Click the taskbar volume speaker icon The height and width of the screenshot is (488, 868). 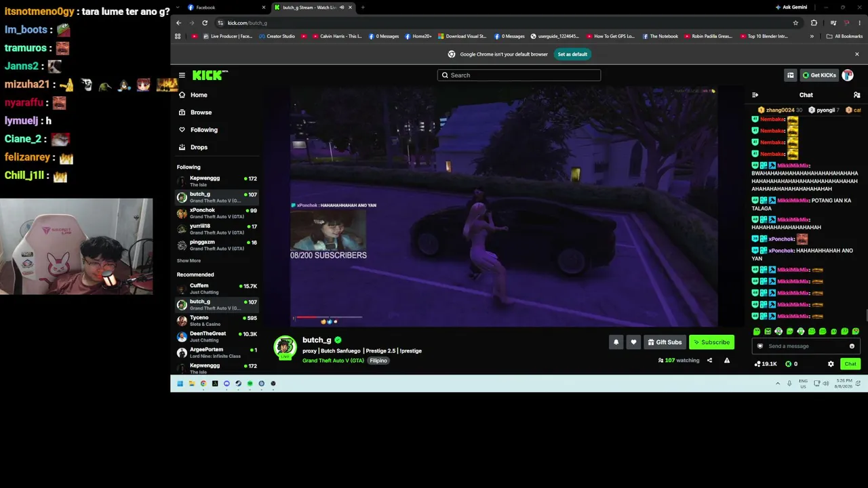(x=826, y=384)
